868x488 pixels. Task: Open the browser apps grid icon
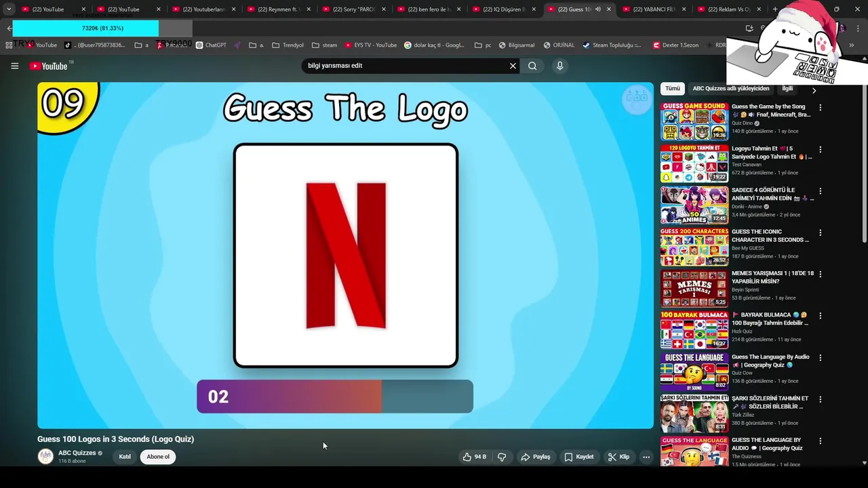click(x=9, y=45)
